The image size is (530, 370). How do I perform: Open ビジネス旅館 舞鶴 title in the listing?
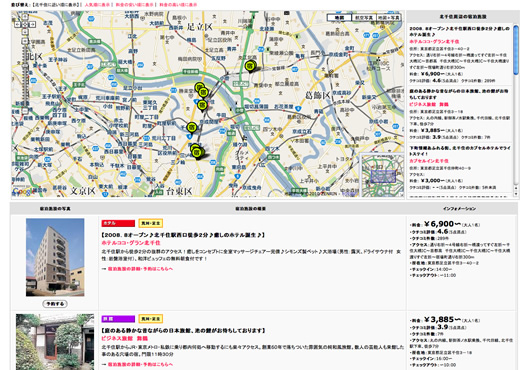pyautogui.click(x=125, y=338)
